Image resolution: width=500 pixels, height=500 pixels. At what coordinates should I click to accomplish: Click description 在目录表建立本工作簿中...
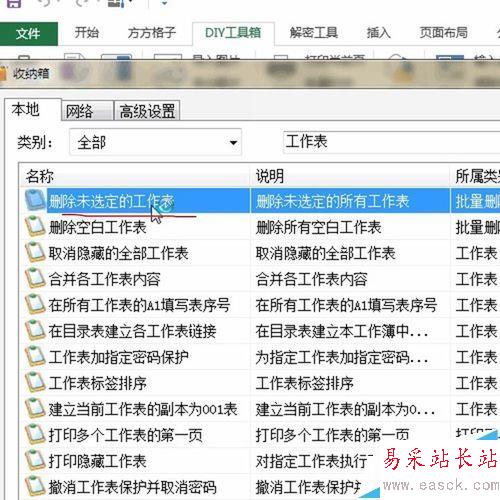[342, 331]
